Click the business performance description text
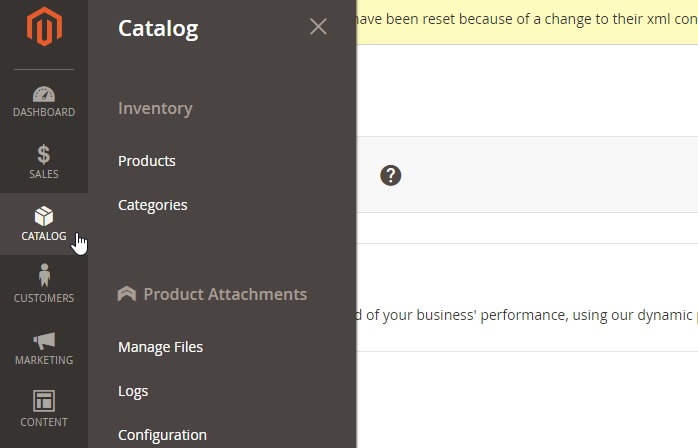 coord(526,316)
